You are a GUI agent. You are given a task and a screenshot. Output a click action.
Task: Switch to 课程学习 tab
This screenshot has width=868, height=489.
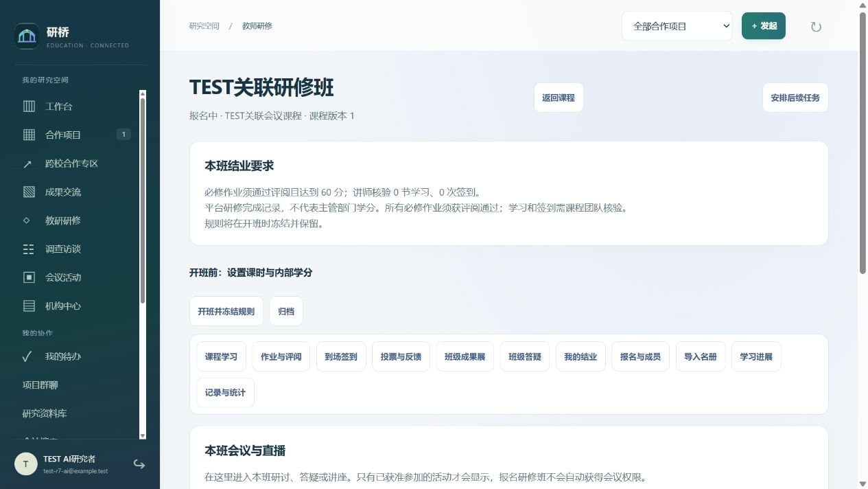[222, 356]
